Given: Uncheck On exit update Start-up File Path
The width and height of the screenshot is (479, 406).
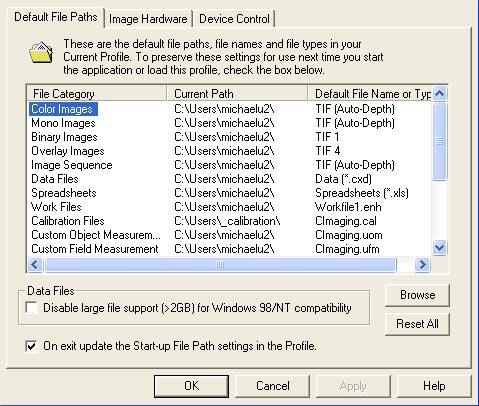Looking at the screenshot, I should coord(31,346).
